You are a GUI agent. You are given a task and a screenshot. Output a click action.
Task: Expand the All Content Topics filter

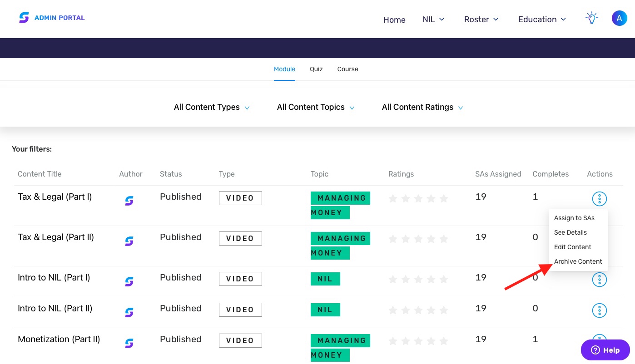pos(316,108)
